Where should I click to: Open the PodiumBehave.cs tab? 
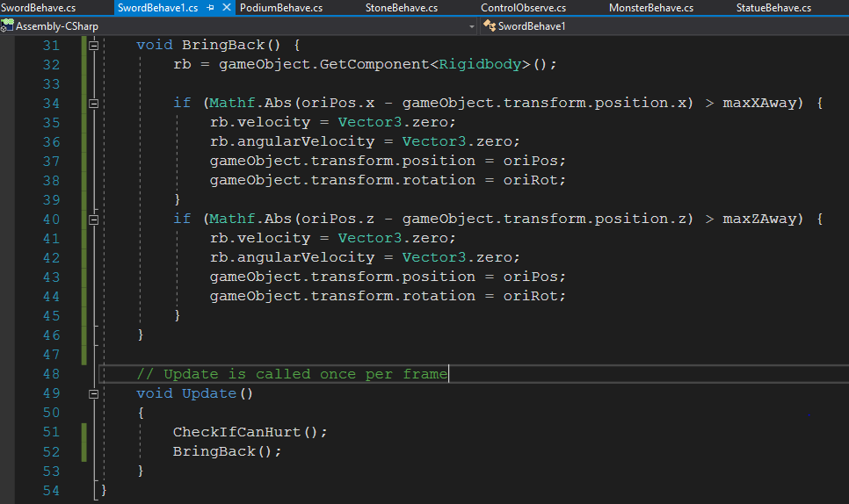pos(281,8)
